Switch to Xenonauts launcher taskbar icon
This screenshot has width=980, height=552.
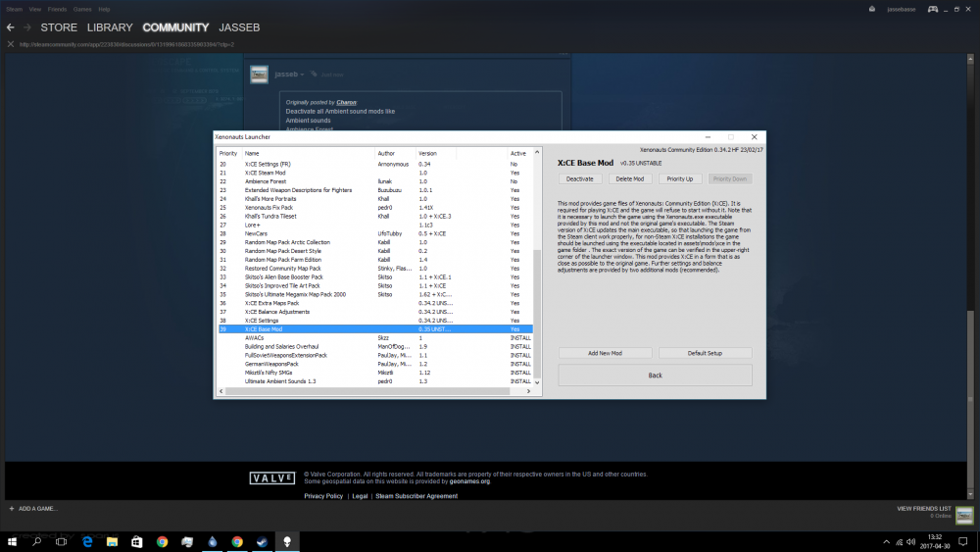287,541
